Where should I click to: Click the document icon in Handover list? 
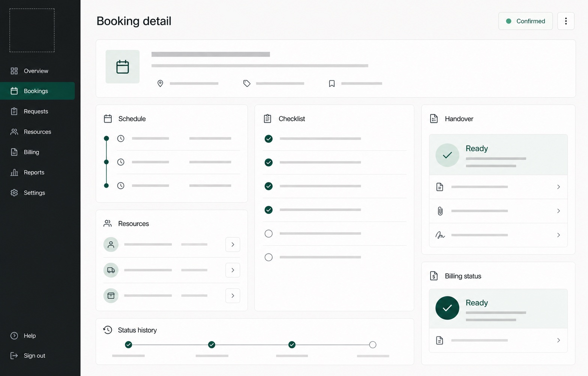(x=440, y=187)
